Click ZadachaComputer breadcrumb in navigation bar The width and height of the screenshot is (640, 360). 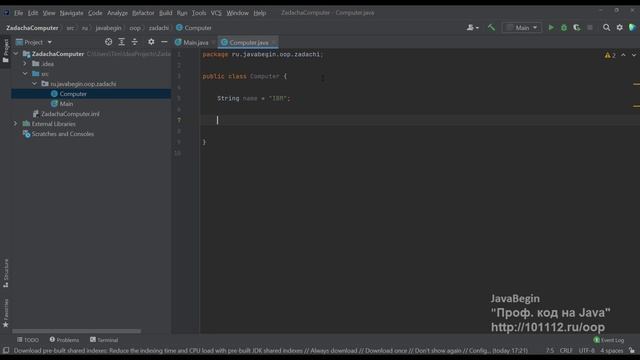click(32, 28)
